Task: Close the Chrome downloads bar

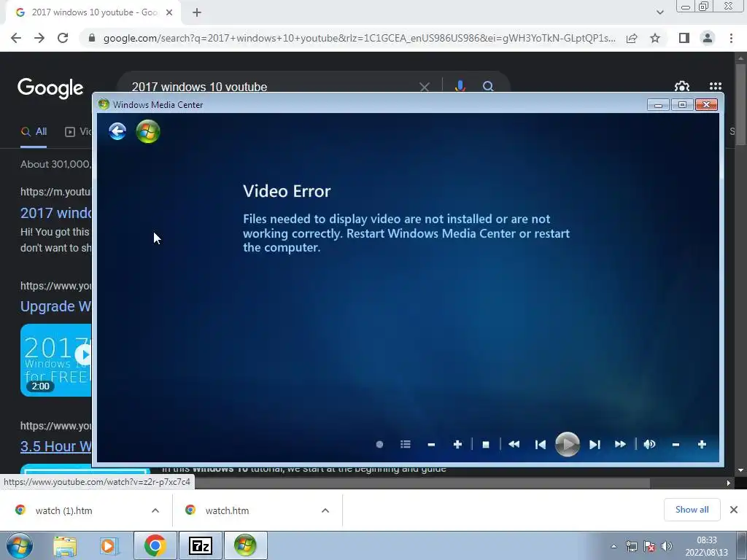Action: click(734, 510)
